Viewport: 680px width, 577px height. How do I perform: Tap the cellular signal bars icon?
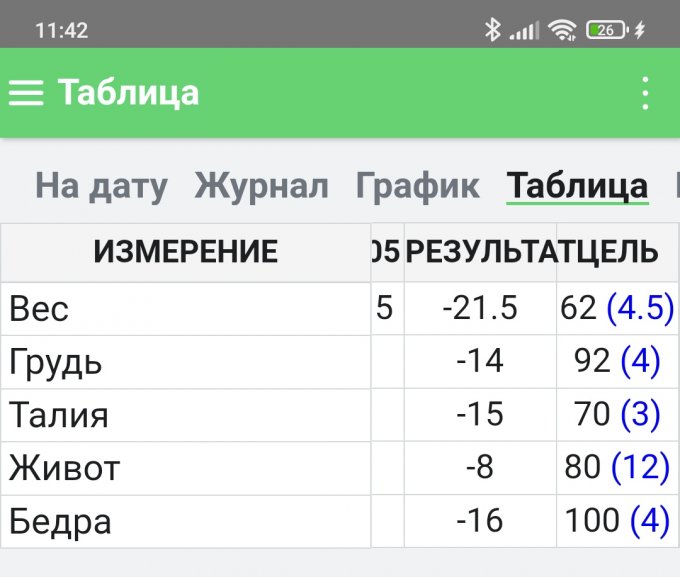[x=524, y=30]
